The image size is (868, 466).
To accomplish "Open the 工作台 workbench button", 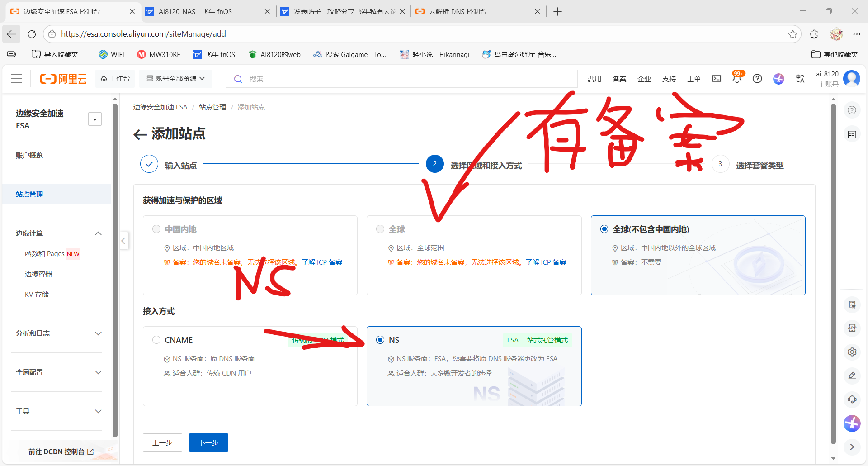I will (115, 79).
